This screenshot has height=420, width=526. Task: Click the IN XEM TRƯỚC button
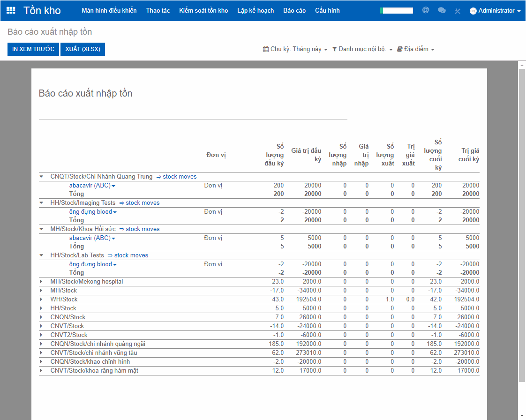pos(33,49)
